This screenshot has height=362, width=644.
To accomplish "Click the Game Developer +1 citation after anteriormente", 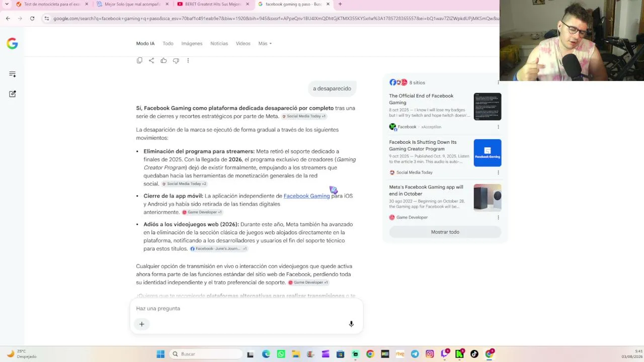I will (202, 212).
